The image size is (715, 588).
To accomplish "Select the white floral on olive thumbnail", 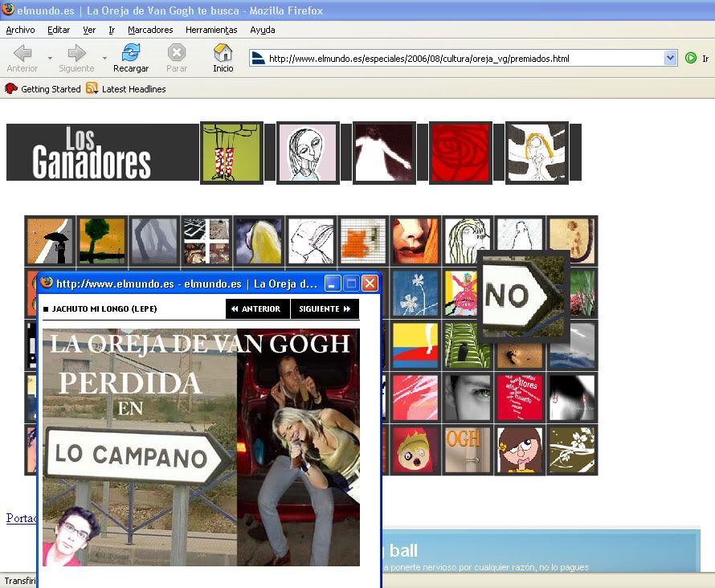I will (x=572, y=450).
